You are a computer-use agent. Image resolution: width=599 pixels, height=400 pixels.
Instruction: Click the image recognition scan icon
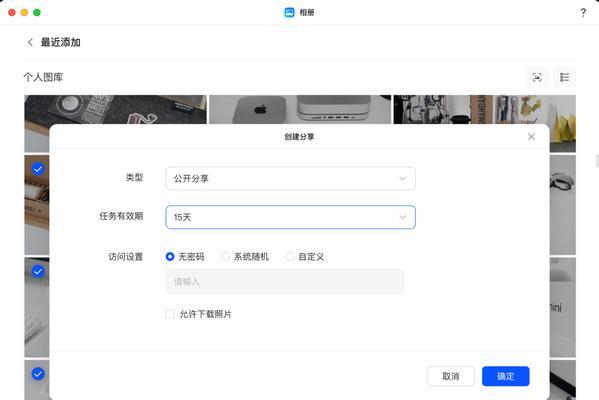pos(537,78)
